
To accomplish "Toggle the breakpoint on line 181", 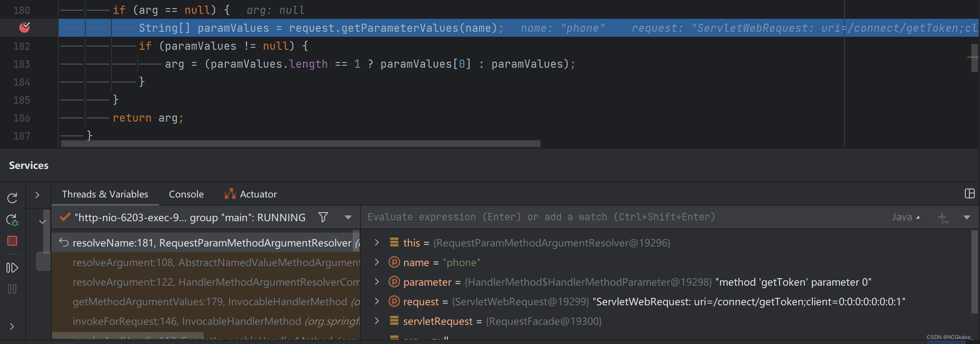I will pos(24,27).
